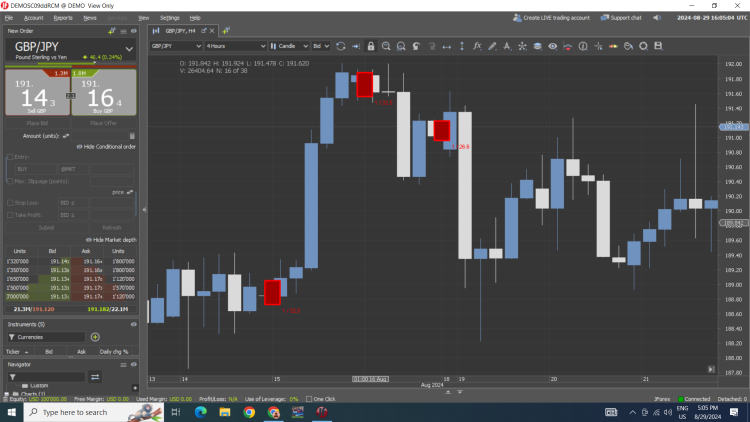Click the Buy GBP price button
The width and height of the screenshot is (750, 422).
[104, 92]
